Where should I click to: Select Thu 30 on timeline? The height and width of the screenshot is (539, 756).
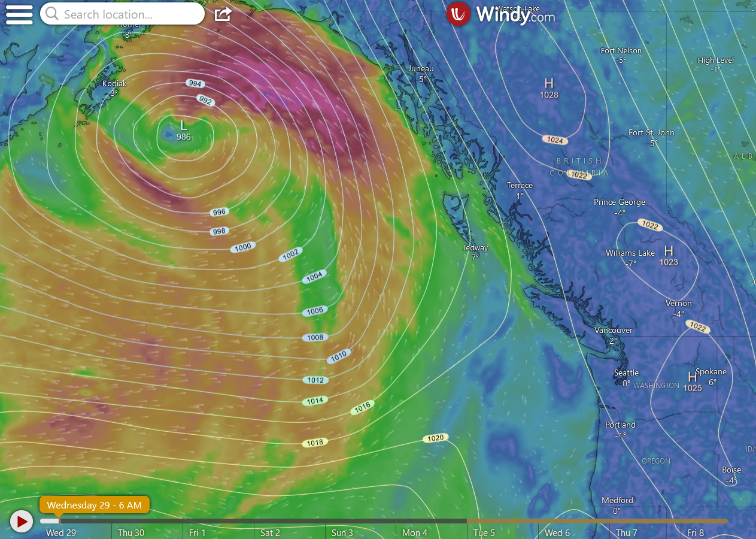click(131, 532)
